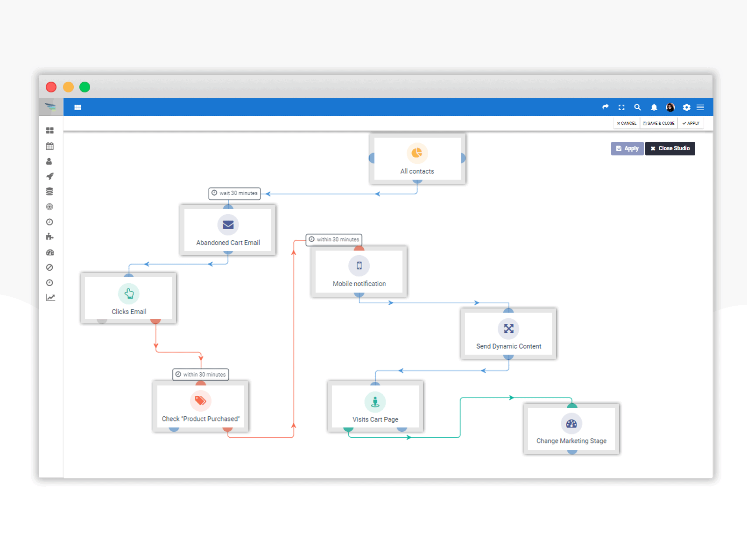Select the Mobile notification node

point(359,272)
